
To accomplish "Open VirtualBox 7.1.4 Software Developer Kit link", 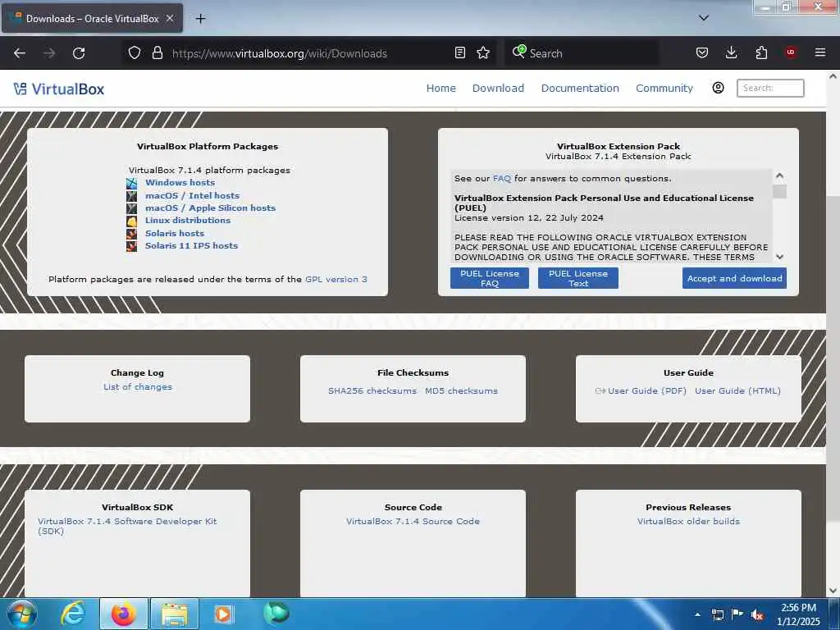I will coord(127,526).
